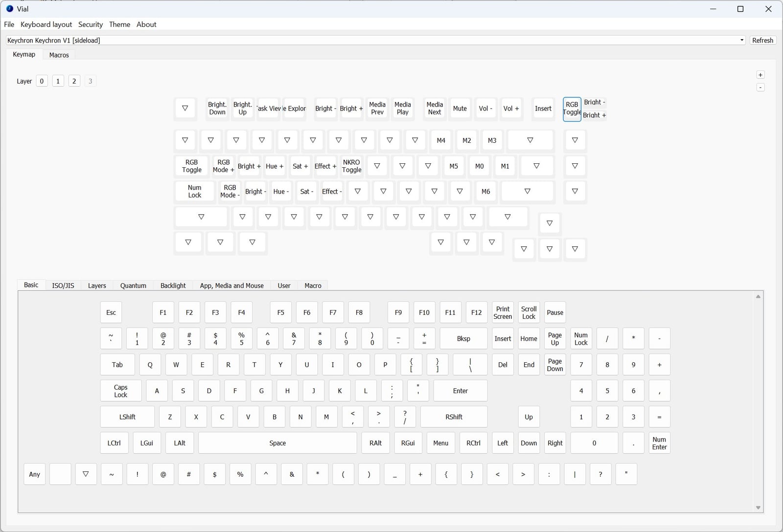Select layer 3 button
Screen dimensions: 783x532
pyautogui.click(x=90, y=81)
